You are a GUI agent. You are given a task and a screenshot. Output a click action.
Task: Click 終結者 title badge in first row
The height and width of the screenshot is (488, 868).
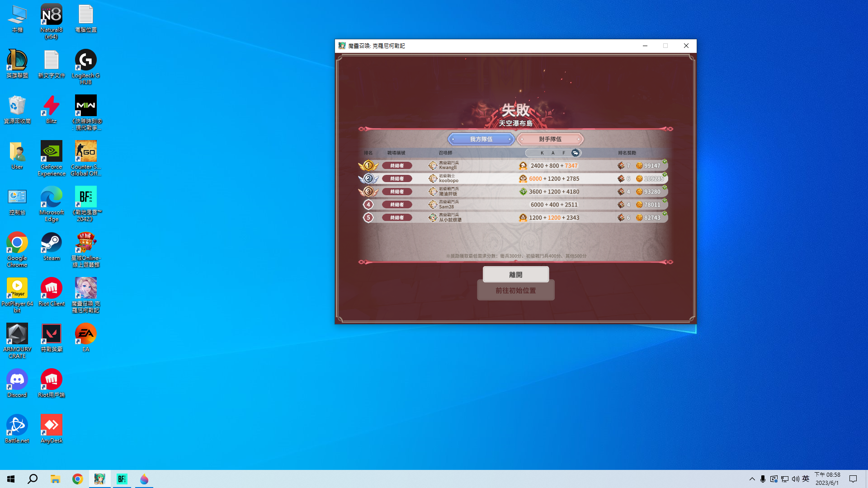coord(397,166)
